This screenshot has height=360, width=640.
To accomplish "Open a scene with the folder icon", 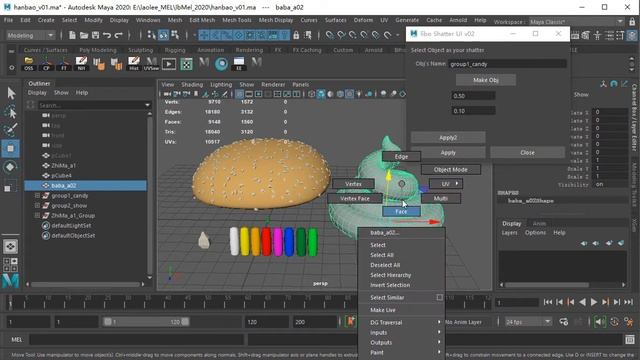I will [x=84, y=36].
